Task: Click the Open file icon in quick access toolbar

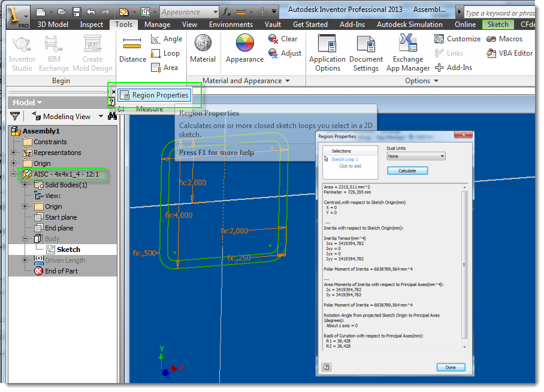Action: click(x=62, y=12)
